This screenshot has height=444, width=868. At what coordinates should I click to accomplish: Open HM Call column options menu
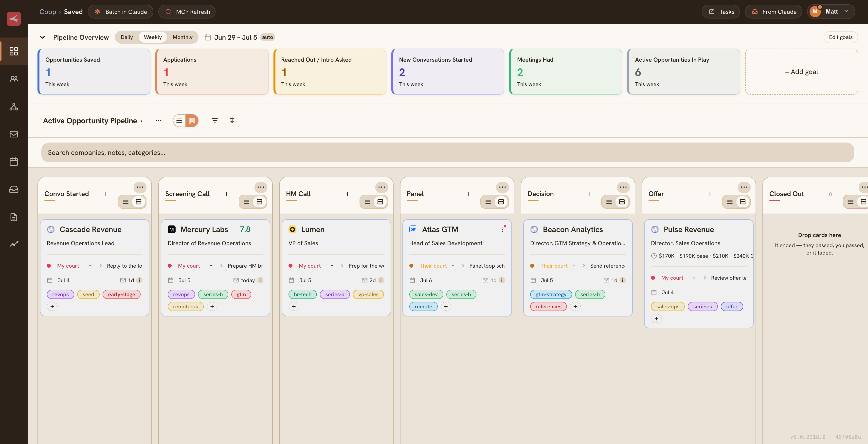click(381, 187)
